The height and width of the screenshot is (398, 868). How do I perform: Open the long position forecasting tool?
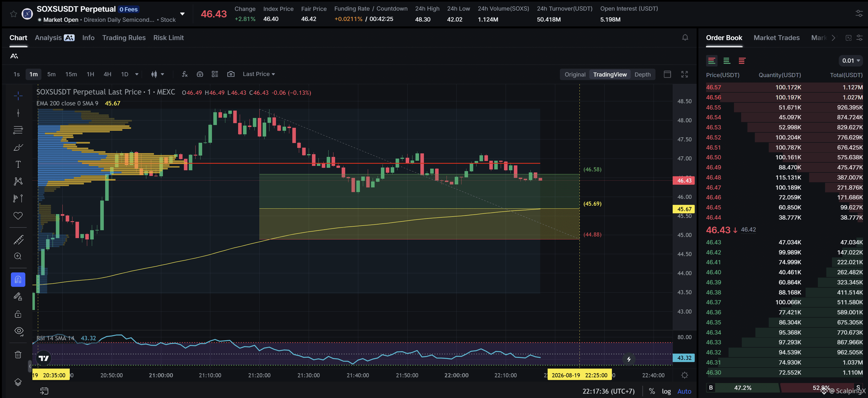coord(18,199)
